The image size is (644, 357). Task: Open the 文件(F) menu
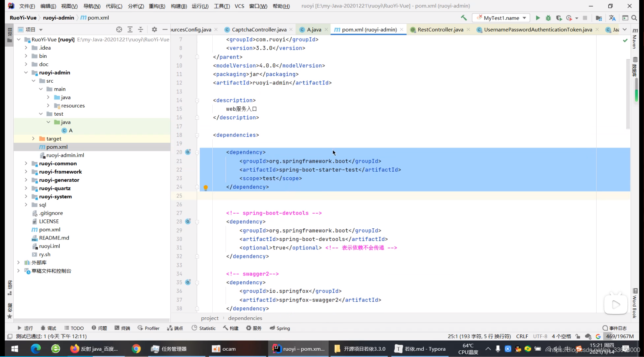[x=27, y=6]
